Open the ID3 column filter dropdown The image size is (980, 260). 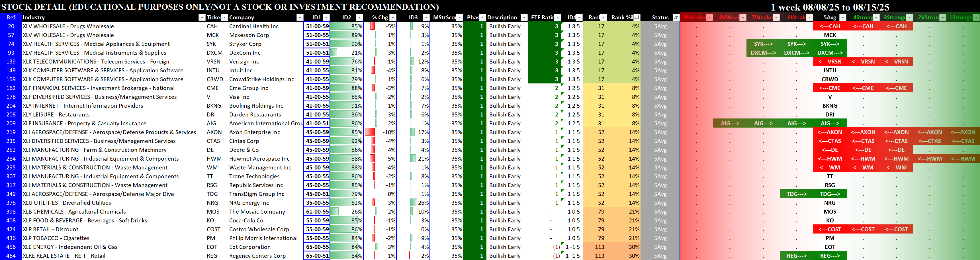pos(426,17)
